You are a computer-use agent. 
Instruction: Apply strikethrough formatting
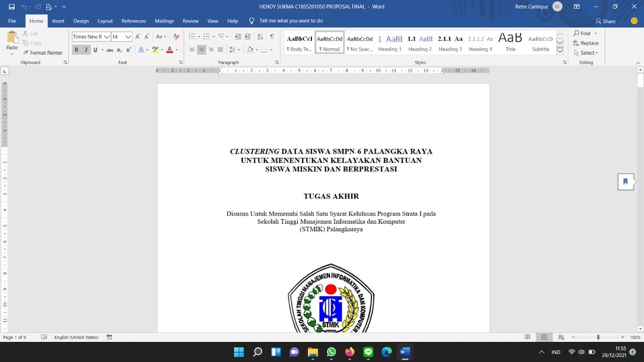tap(109, 50)
